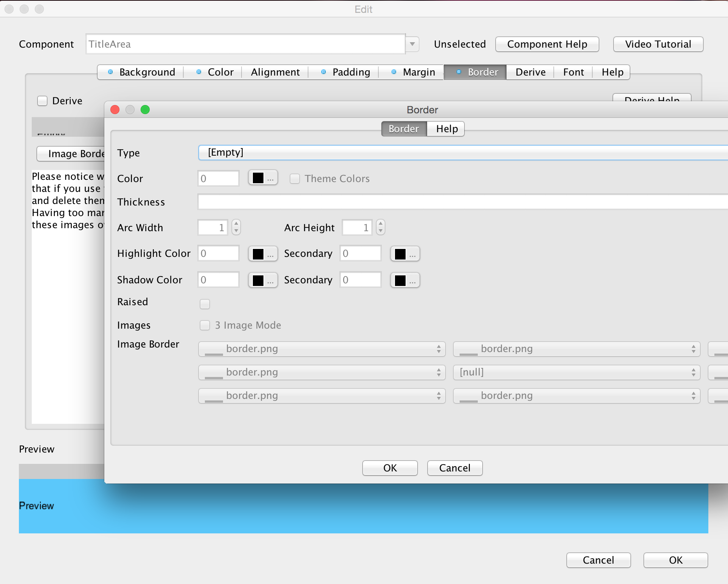Click the Border Type color swatch
Screen dimensions: 728x584
pos(257,178)
